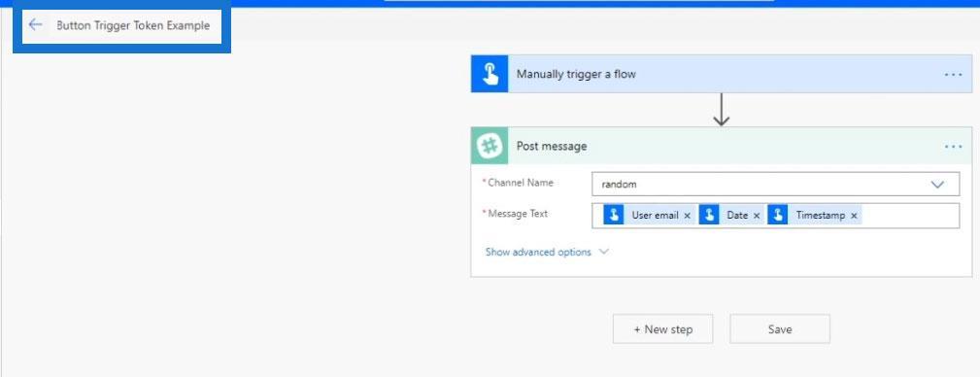Open ellipsis menu for Post message
This screenshot has height=377, width=980.
(x=953, y=147)
